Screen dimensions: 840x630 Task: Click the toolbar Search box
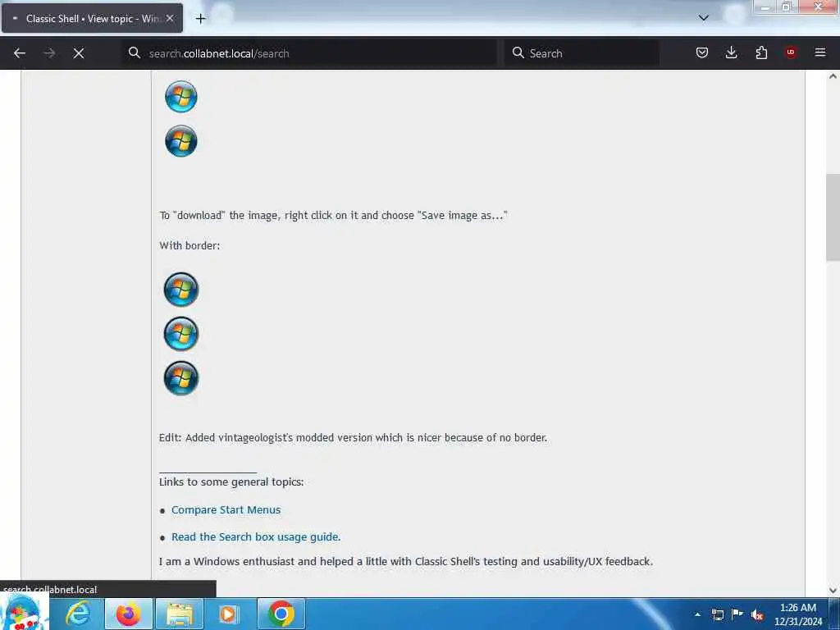(582, 53)
